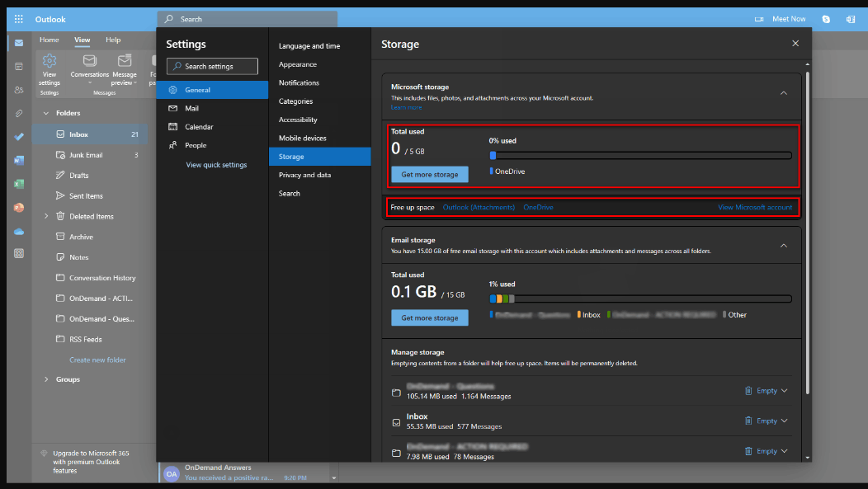Open the Learn more link
Screen dimensions: 868x489
(406, 107)
